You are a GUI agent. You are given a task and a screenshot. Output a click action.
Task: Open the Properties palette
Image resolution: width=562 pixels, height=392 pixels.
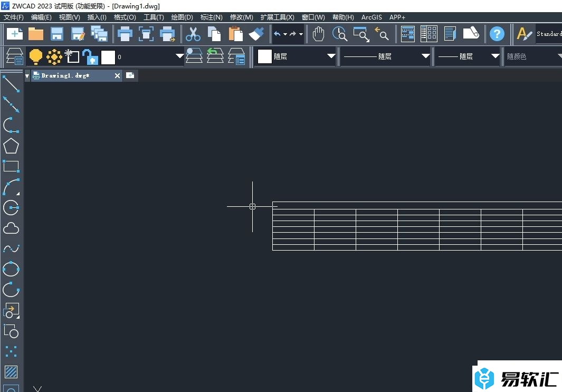click(407, 34)
